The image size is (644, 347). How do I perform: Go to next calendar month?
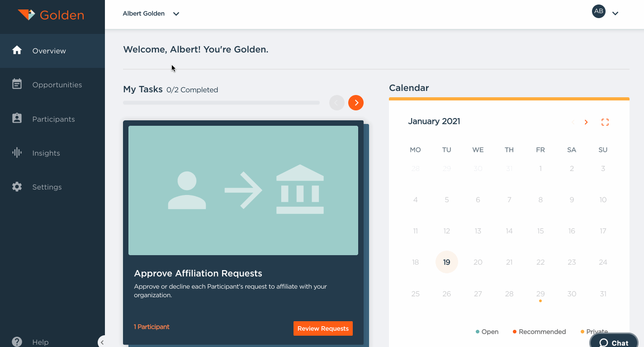(x=586, y=122)
